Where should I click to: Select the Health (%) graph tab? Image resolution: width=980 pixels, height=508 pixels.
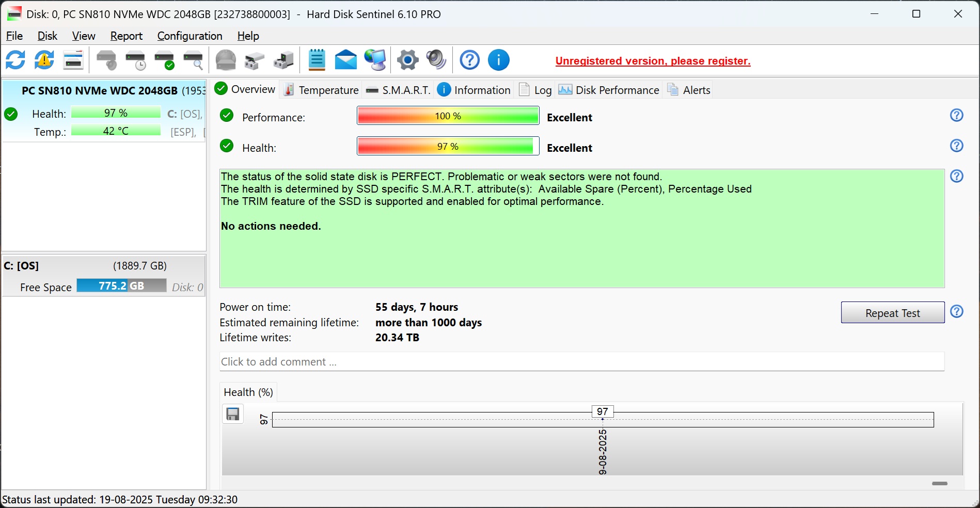(248, 392)
